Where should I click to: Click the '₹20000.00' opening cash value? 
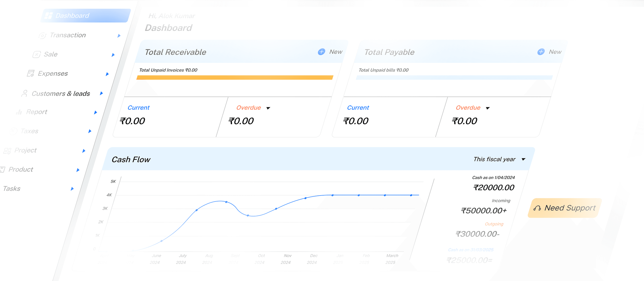pyautogui.click(x=494, y=188)
